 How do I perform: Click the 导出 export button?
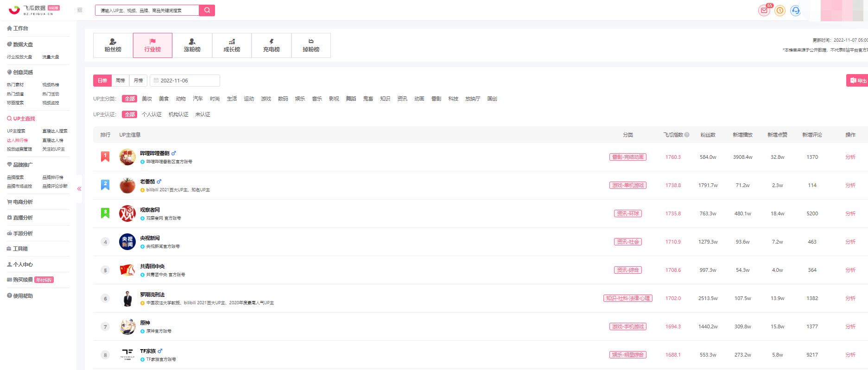click(x=857, y=81)
